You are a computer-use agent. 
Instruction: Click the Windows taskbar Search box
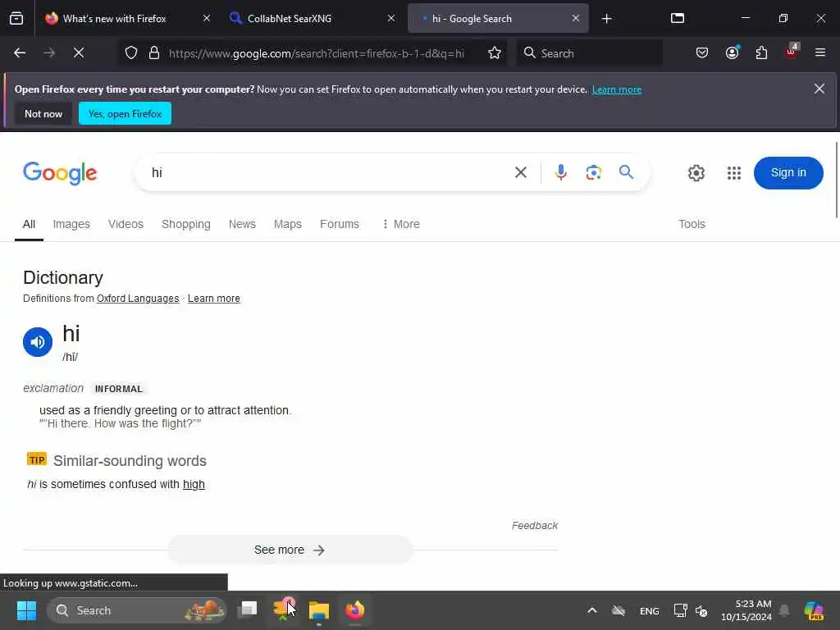(x=137, y=610)
